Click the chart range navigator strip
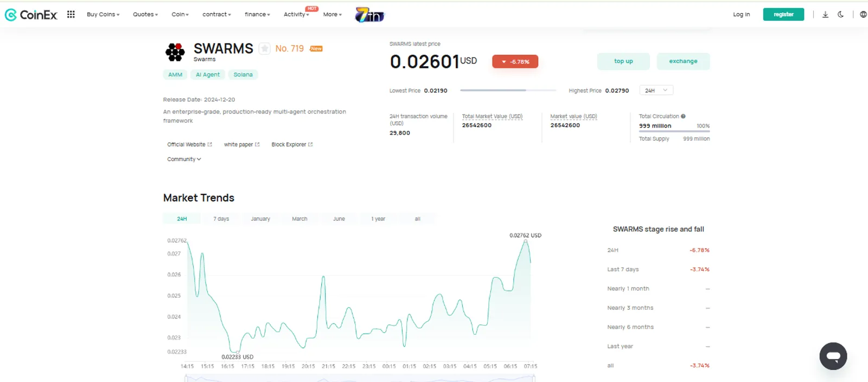This screenshot has height=382, width=868. click(360, 378)
